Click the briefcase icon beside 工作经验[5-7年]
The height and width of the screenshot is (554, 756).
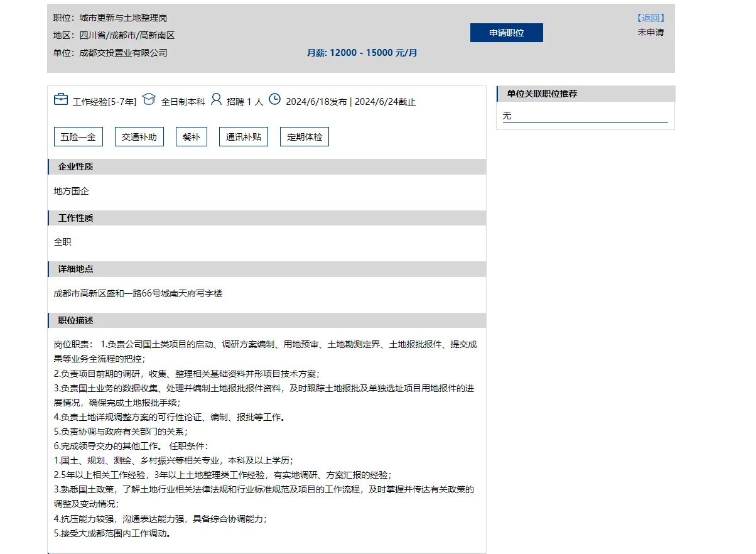[60, 99]
